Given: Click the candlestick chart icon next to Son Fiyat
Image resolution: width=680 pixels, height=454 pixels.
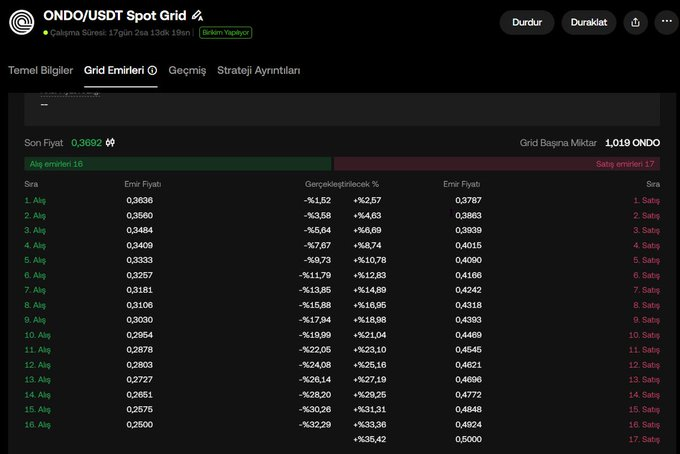Looking at the screenshot, I should 110,142.
